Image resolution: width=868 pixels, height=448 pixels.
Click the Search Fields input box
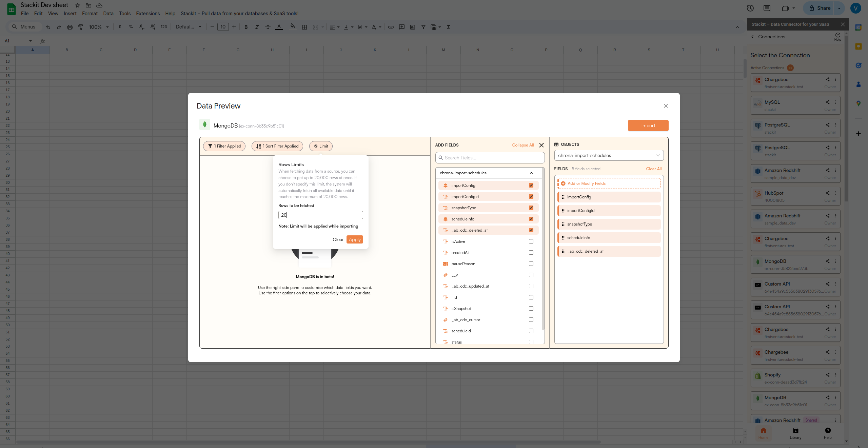[x=490, y=158]
